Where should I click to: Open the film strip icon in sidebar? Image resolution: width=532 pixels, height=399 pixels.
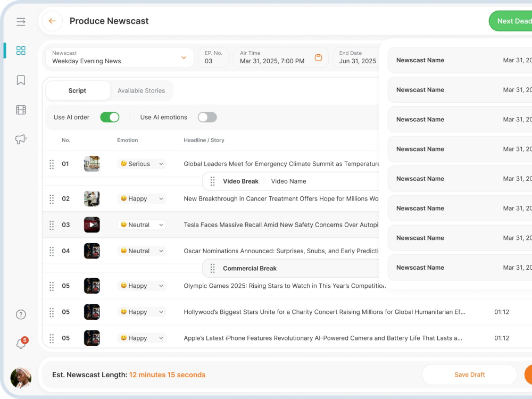pyautogui.click(x=21, y=110)
